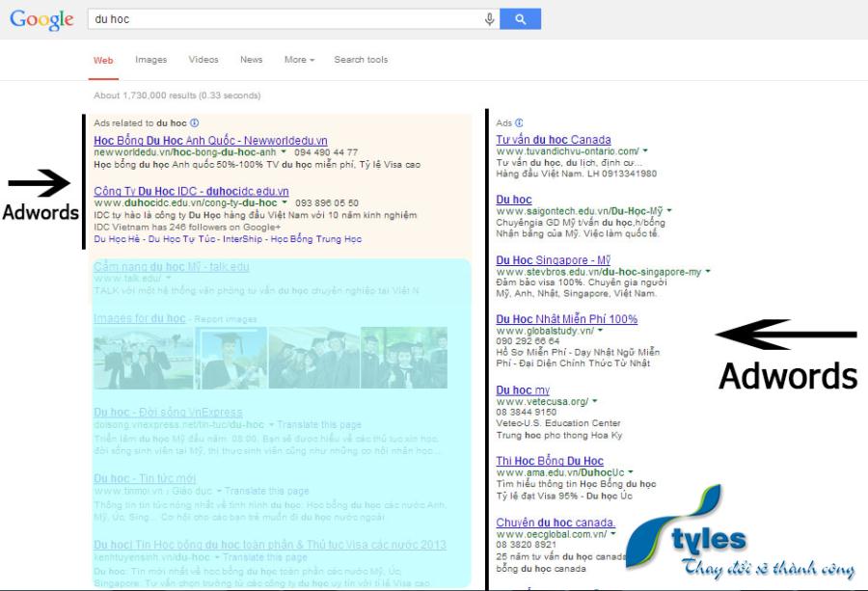Follow the "InterShip" sitelink
The image size is (868, 591).
click(x=242, y=239)
